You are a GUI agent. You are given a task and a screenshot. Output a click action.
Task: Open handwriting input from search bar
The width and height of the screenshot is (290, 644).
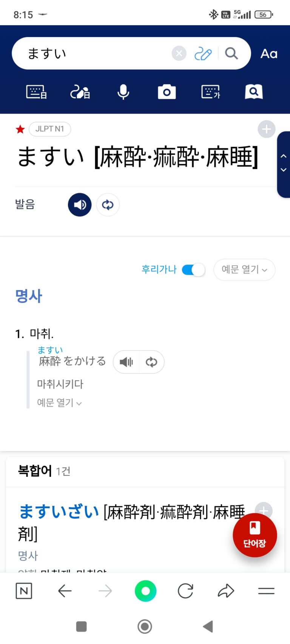point(203,54)
